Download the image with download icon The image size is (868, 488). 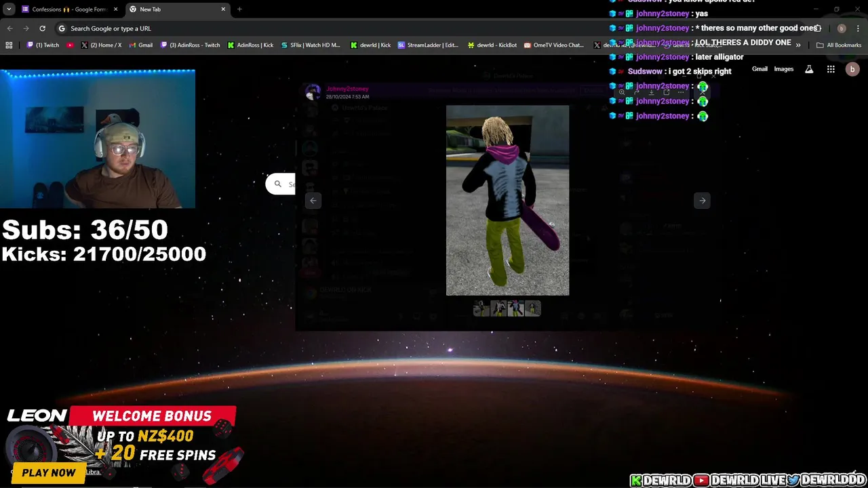pos(651,92)
